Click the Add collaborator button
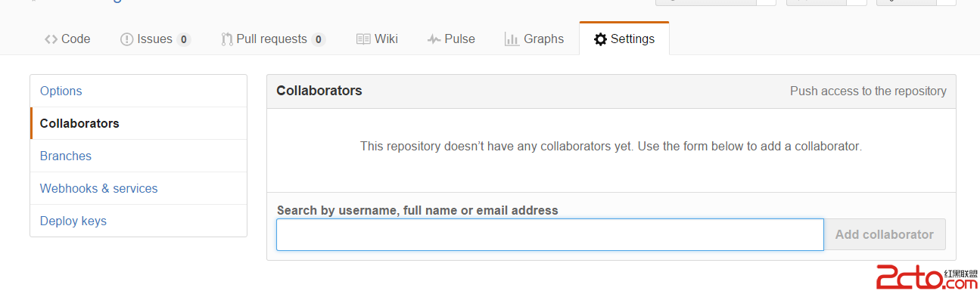This screenshot has height=297, width=980. (885, 234)
